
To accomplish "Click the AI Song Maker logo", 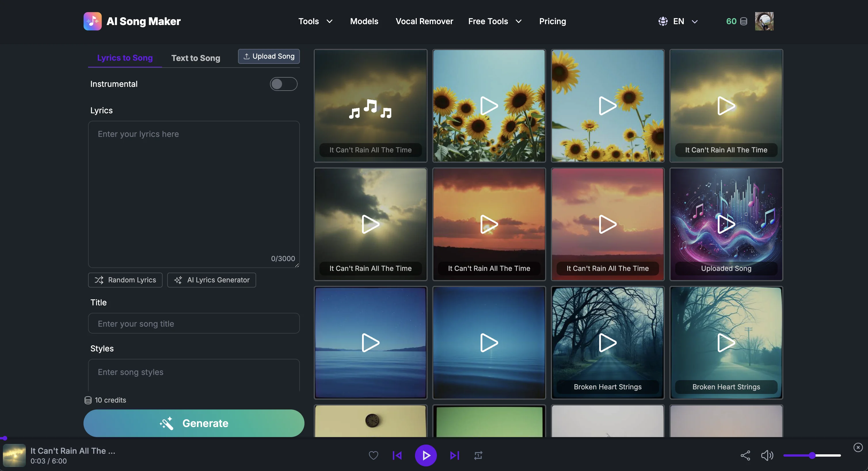I will (x=132, y=21).
